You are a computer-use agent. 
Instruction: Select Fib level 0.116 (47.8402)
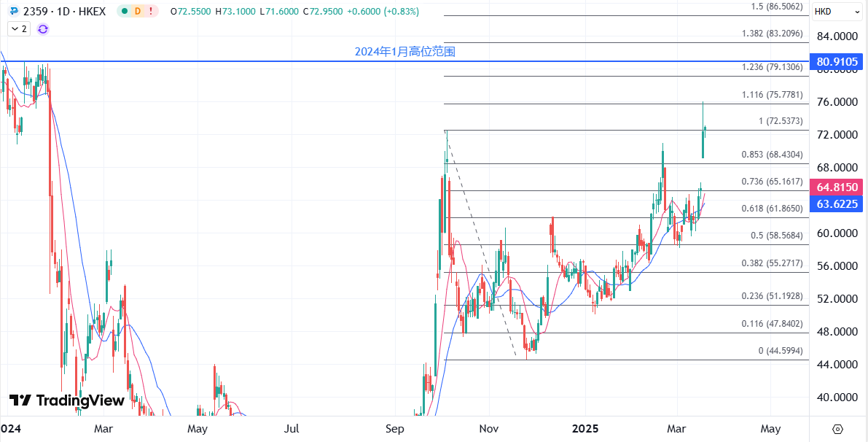pyautogui.click(x=773, y=323)
